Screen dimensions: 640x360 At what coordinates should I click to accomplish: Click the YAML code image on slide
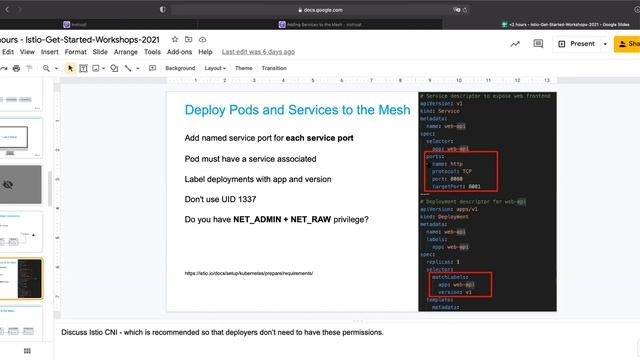(487, 202)
